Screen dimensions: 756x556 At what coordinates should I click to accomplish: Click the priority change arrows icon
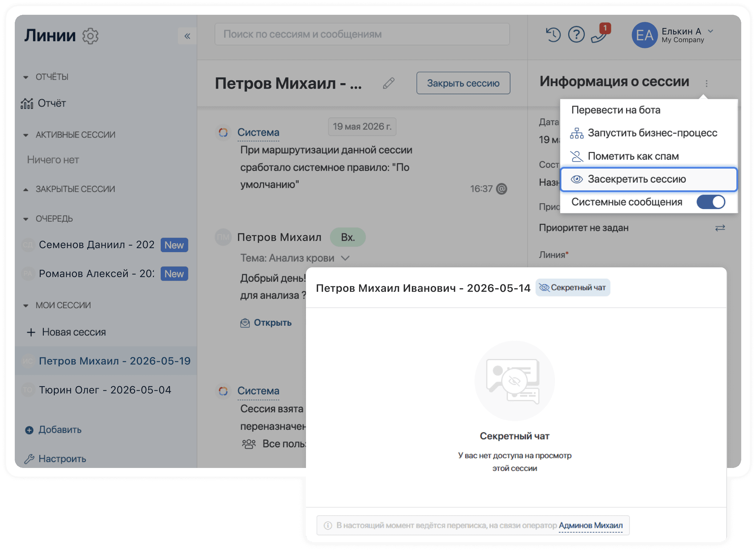(x=720, y=228)
